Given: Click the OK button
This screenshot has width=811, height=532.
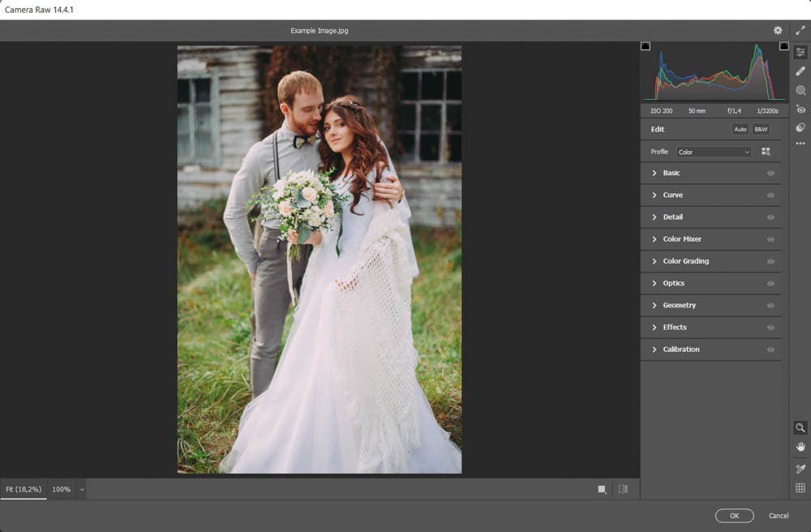Looking at the screenshot, I should click(734, 516).
